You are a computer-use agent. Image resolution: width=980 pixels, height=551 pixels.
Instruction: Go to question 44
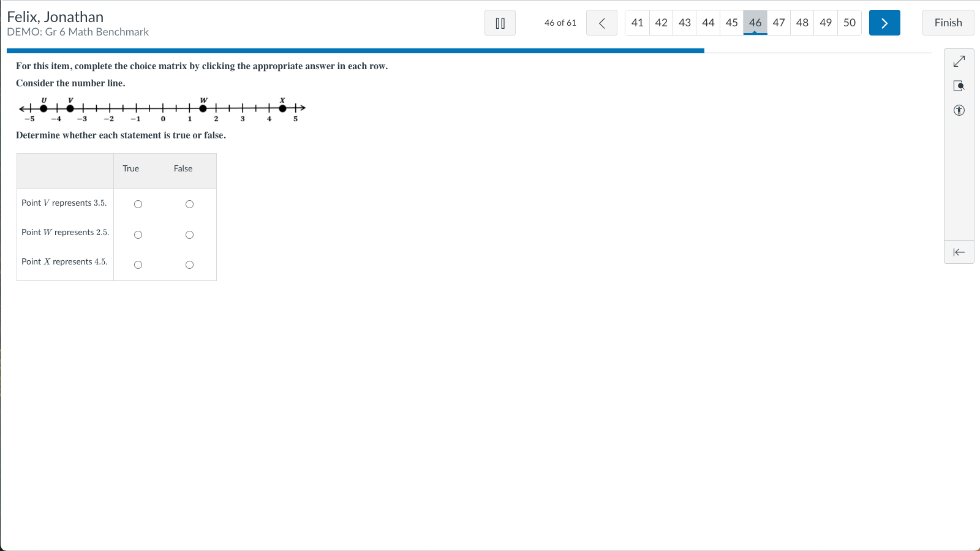(708, 23)
